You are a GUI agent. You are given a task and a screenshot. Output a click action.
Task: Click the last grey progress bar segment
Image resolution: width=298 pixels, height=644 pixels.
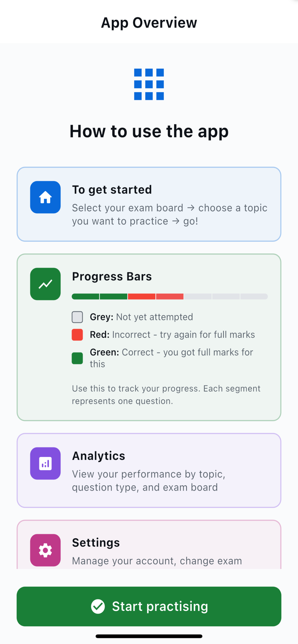click(x=254, y=297)
